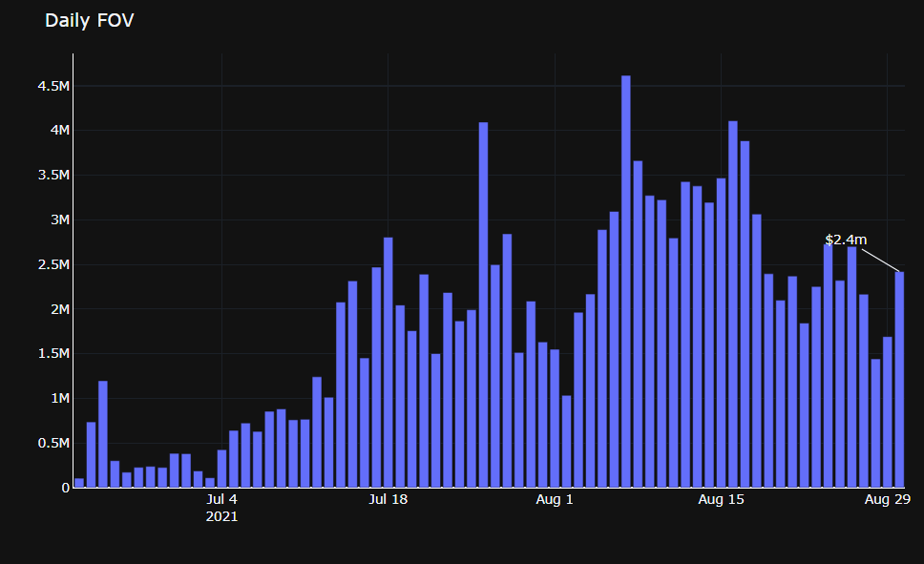The height and width of the screenshot is (564, 924).
Task: Click the 1.5M y-axis label
Action: tap(53, 354)
